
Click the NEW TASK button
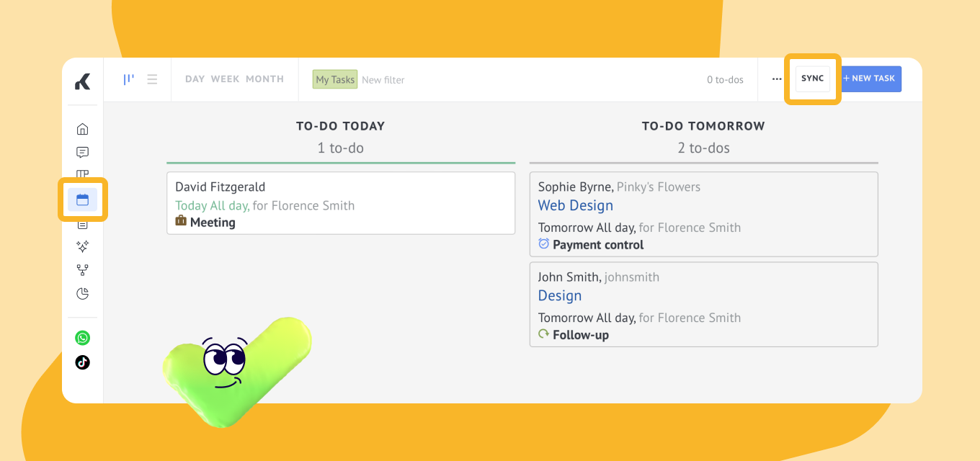871,79
